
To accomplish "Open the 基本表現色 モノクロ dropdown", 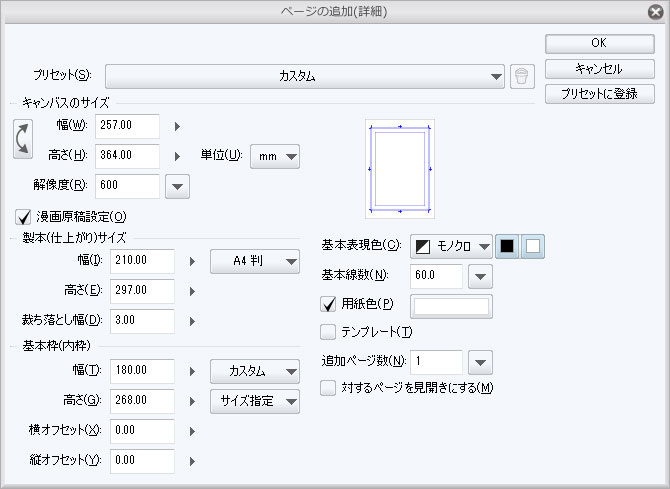I will click(x=451, y=246).
